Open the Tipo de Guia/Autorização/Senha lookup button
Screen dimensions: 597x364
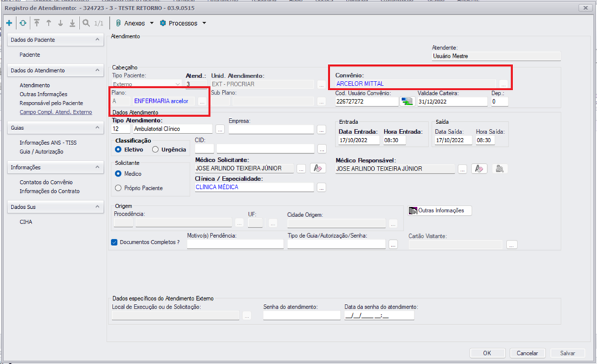coord(393,245)
